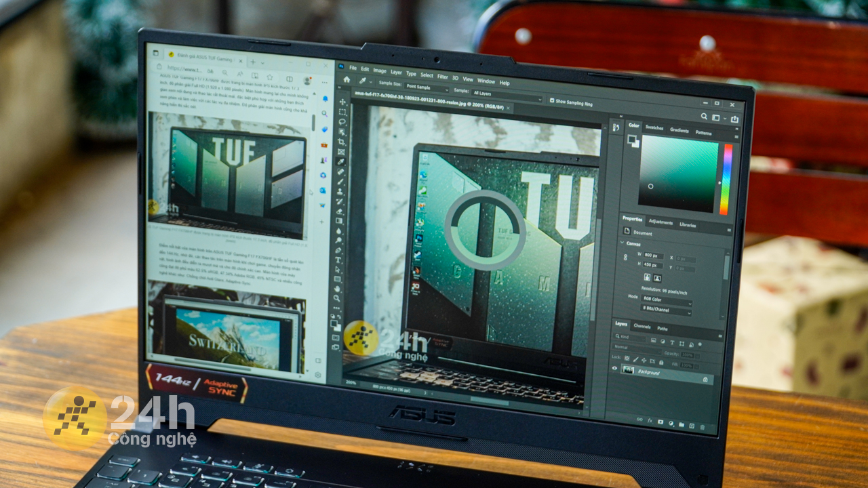Open a new tab in Edge

[x=253, y=62]
